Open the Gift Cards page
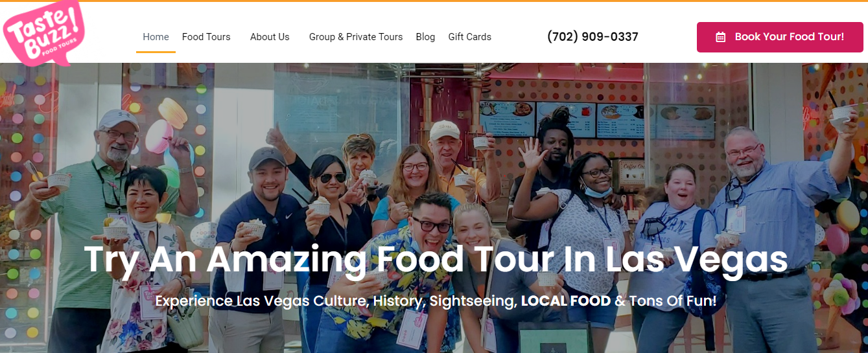 pyautogui.click(x=469, y=37)
